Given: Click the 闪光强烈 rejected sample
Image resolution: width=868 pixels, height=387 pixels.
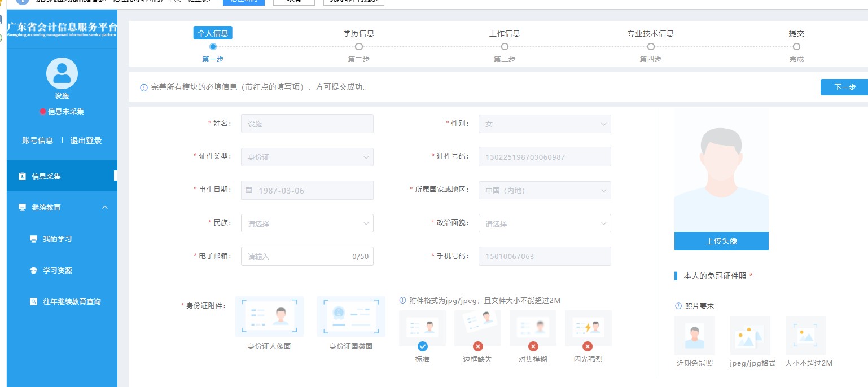Looking at the screenshot, I should click(588, 328).
